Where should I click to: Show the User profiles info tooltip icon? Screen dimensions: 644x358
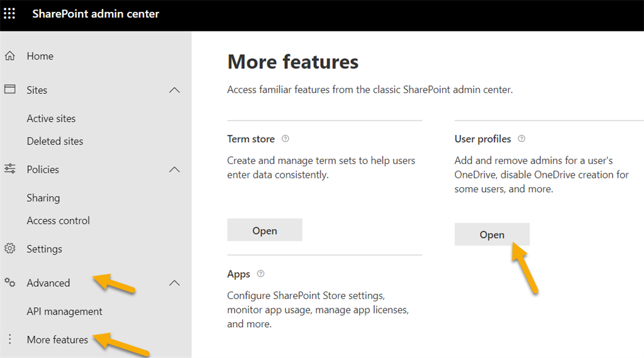click(521, 139)
